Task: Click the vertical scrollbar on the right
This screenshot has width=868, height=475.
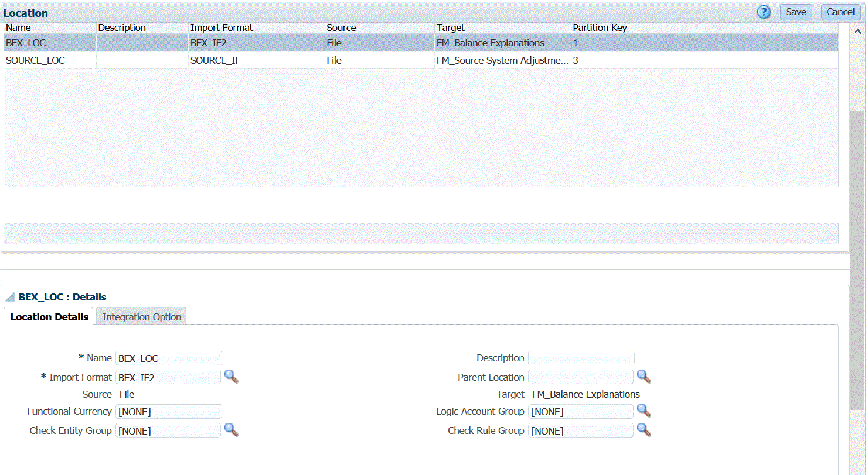Action: [857, 258]
